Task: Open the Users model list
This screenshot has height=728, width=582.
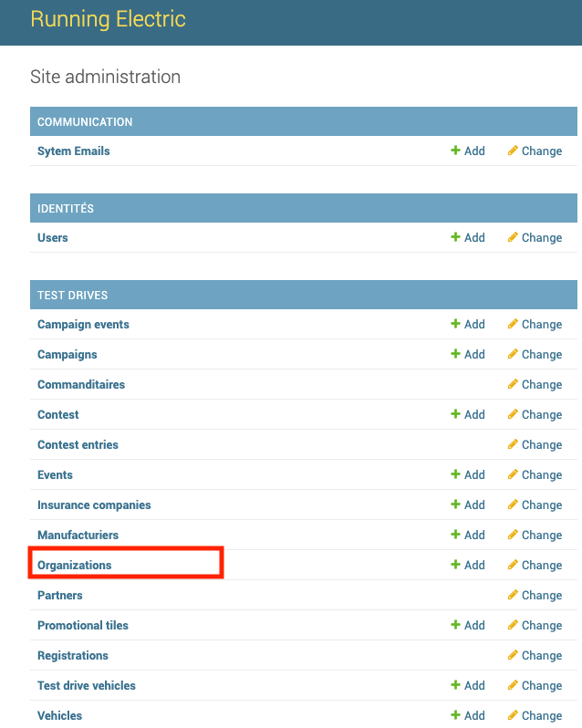Action: tap(52, 238)
